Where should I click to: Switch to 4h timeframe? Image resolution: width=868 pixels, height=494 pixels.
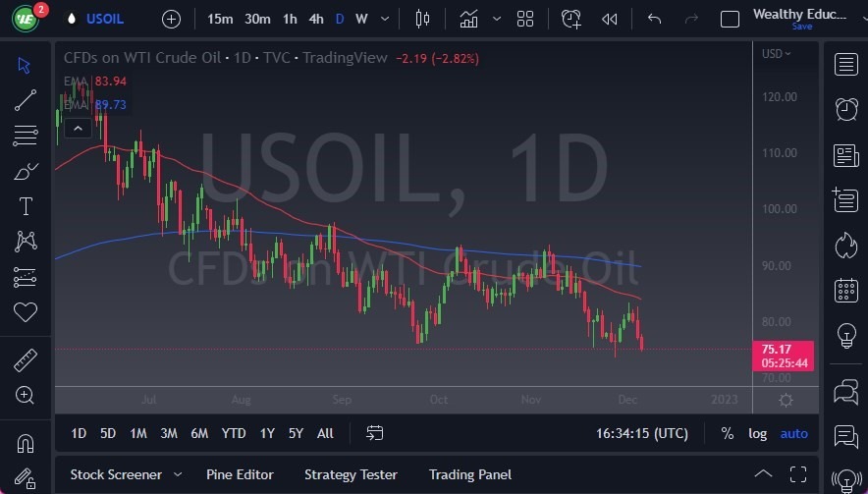click(316, 20)
